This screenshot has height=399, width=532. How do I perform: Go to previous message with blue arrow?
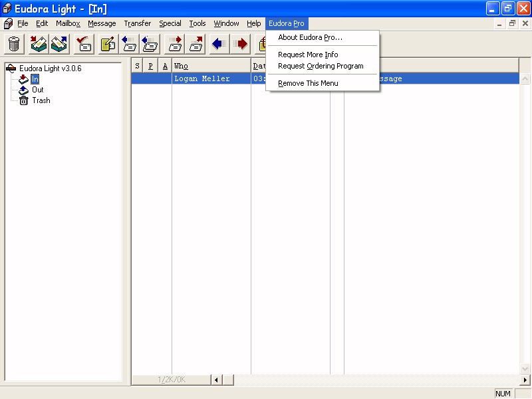(x=219, y=44)
